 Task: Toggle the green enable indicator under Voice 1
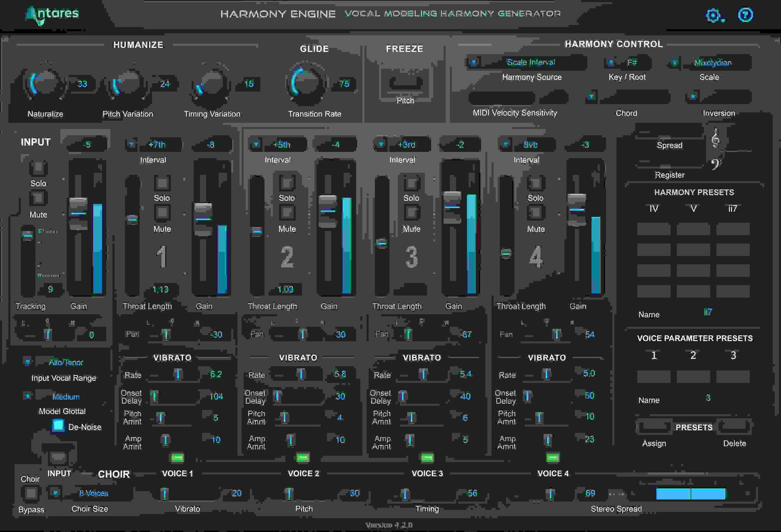tap(177, 457)
